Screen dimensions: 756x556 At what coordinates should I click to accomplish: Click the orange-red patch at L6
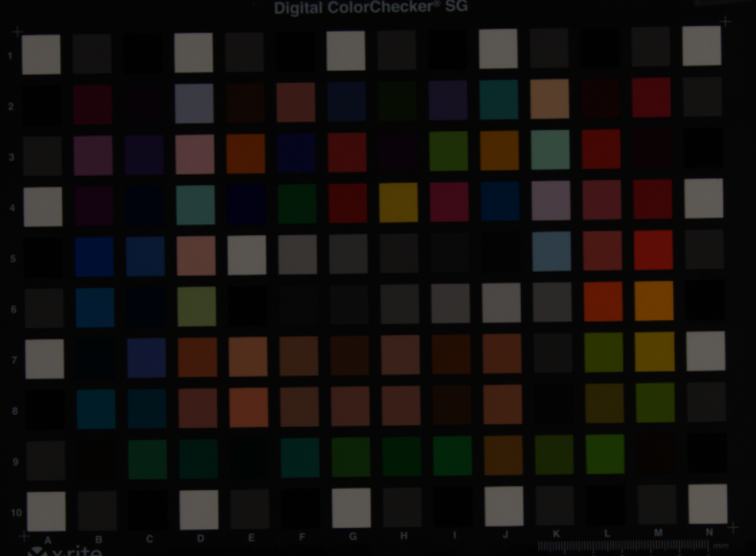(603, 302)
